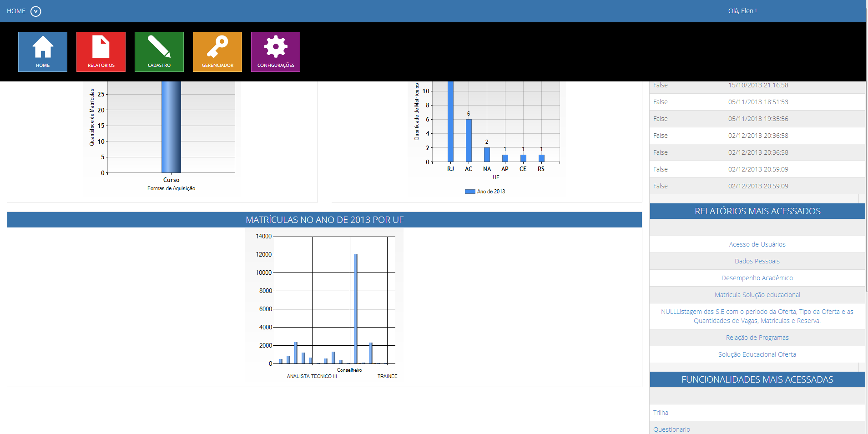Click the Olá, Elen ! greeting
The image size is (868, 434).
tap(742, 11)
